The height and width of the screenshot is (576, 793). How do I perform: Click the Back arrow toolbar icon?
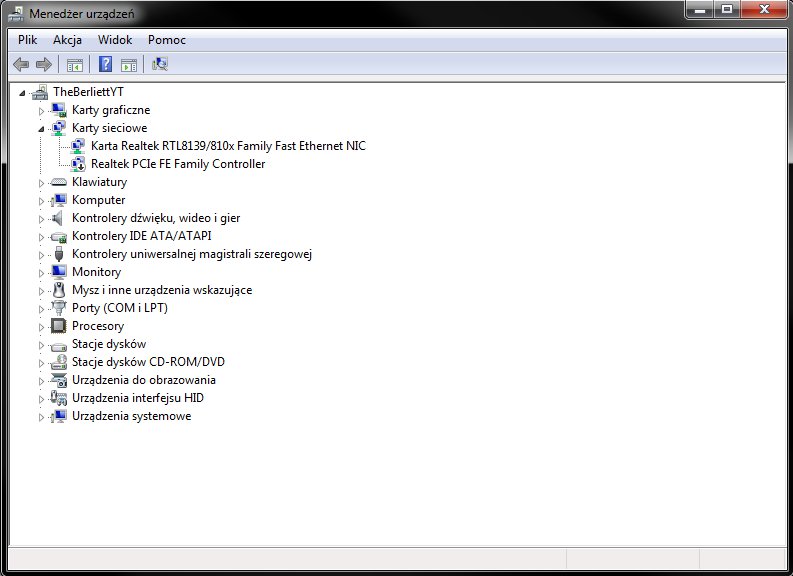coord(21,64)
